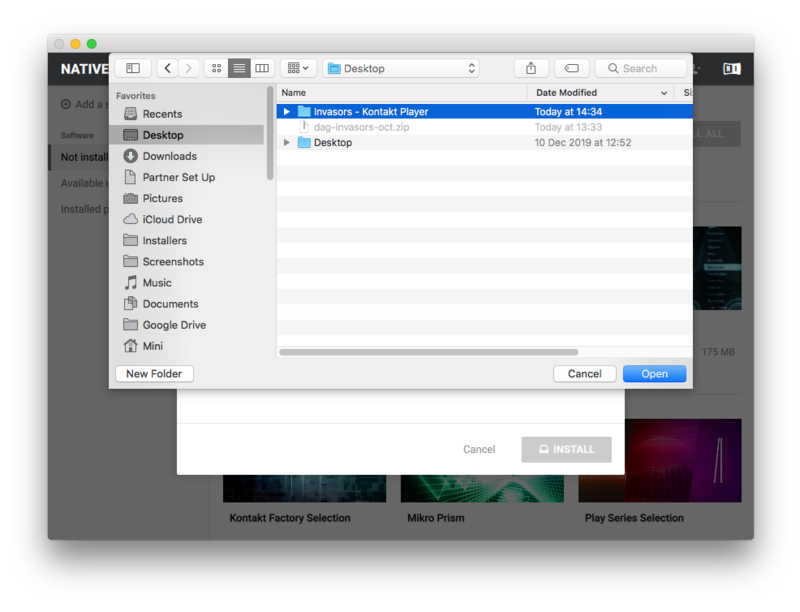
Task: Select Music in the Favorites sidebar
Action: pyautogui.click(x=157, y=283)
